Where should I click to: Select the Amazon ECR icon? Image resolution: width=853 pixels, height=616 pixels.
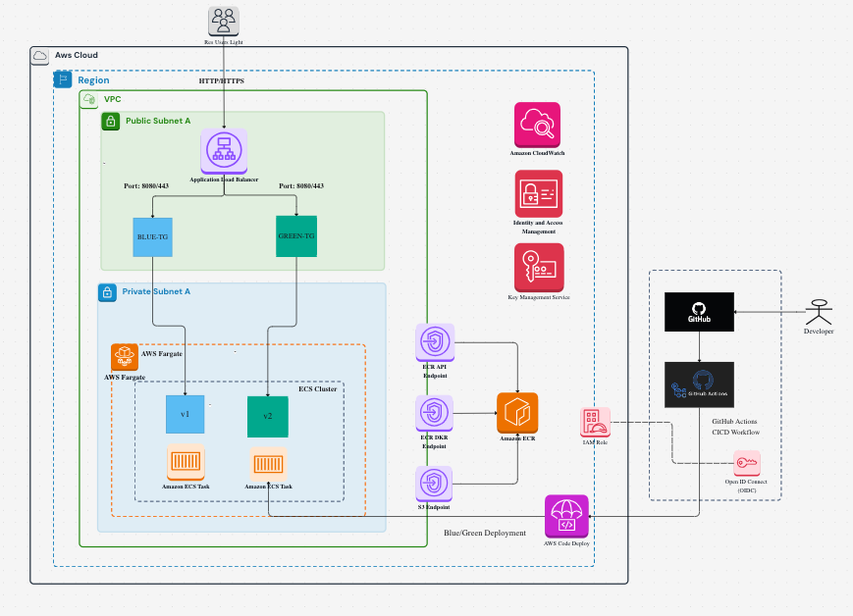click(517, 413)
